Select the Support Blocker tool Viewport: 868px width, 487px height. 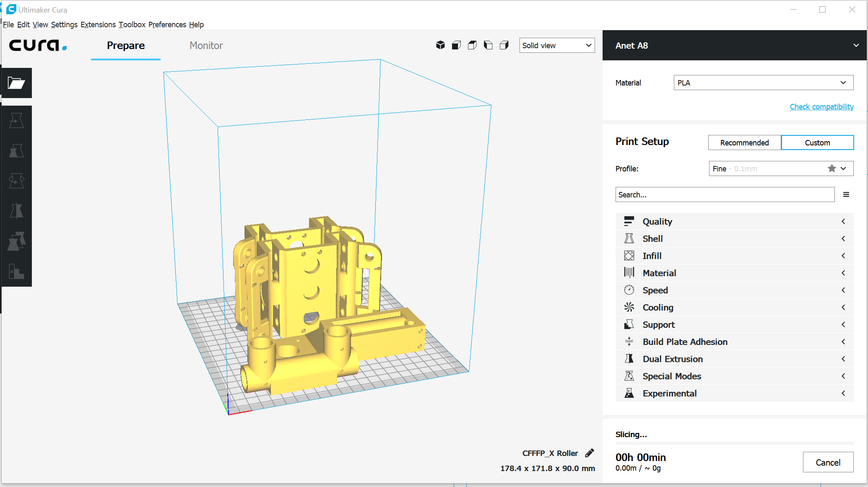tap(16, 272)
